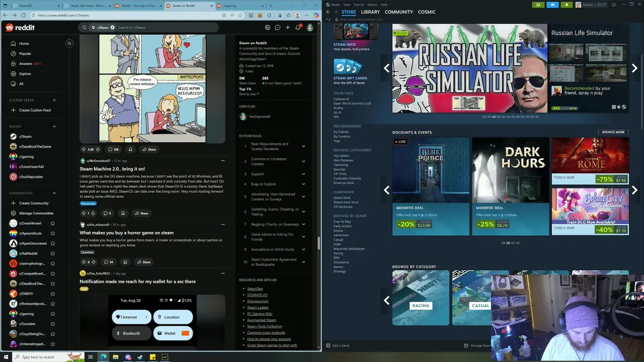Click BROWSE MORE button in Steam
Viewport: 644px width, 362px height.
[x=613, y=132]
